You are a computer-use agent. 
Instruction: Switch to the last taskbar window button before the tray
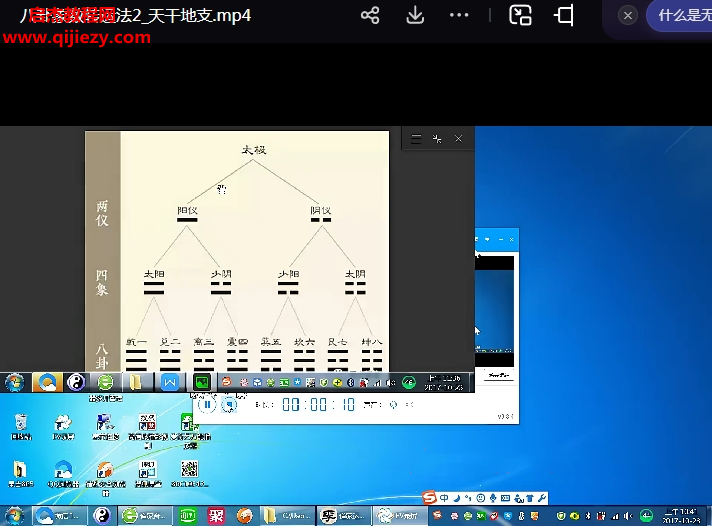pos(400,516)
